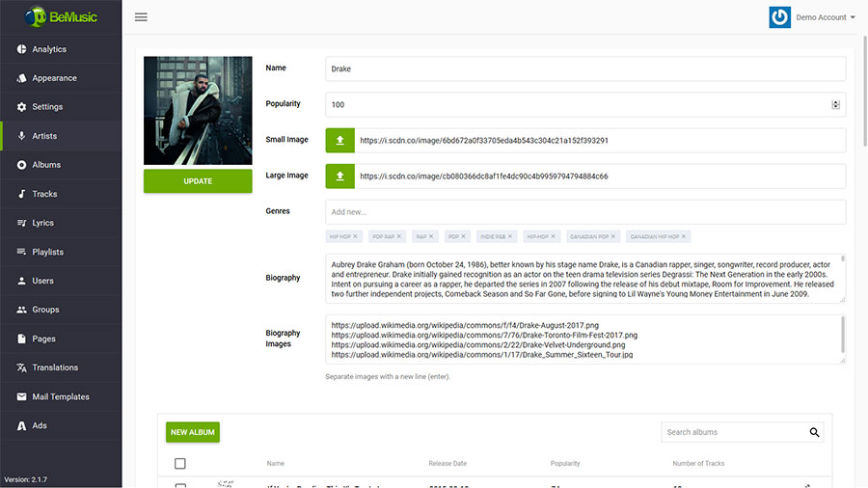Tick the select-all albums checkbox
The height and width of the screenshot is (488, 868).
[180, 464]
